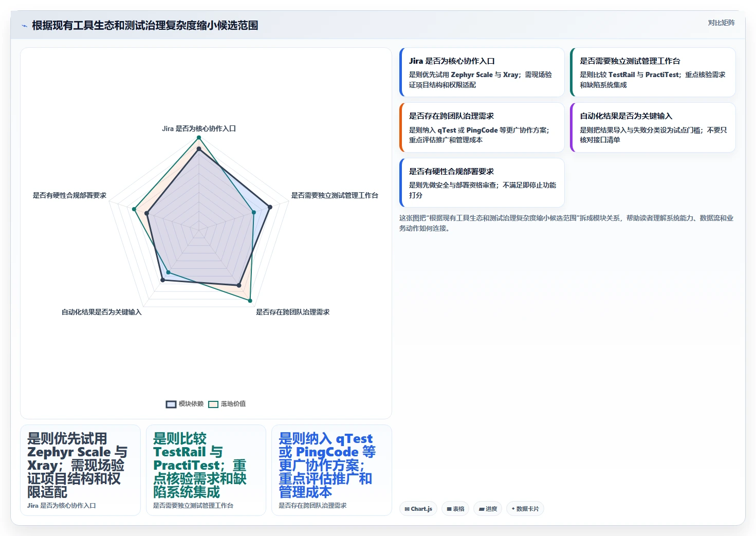Click the radar axis label 自动化结果是否为关键输入
Image resolution: width=756 pixels, height=536 pixels.
point(101,312)
